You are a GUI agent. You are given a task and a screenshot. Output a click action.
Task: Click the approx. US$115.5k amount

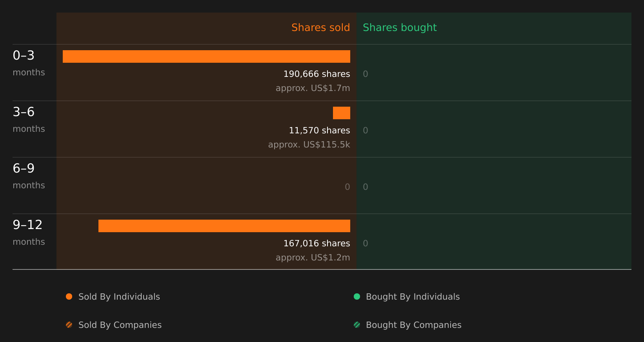tap(309, 145)
